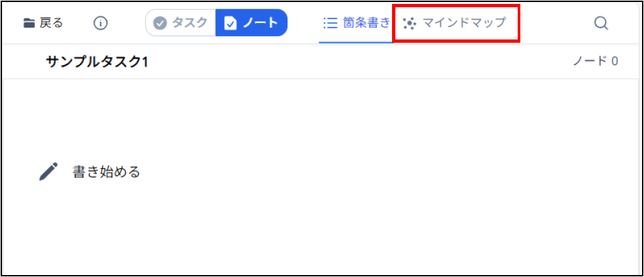Screen dimensions: 644x277
Task: Click the サンプルタスク1 title
Action: point(97,62)
